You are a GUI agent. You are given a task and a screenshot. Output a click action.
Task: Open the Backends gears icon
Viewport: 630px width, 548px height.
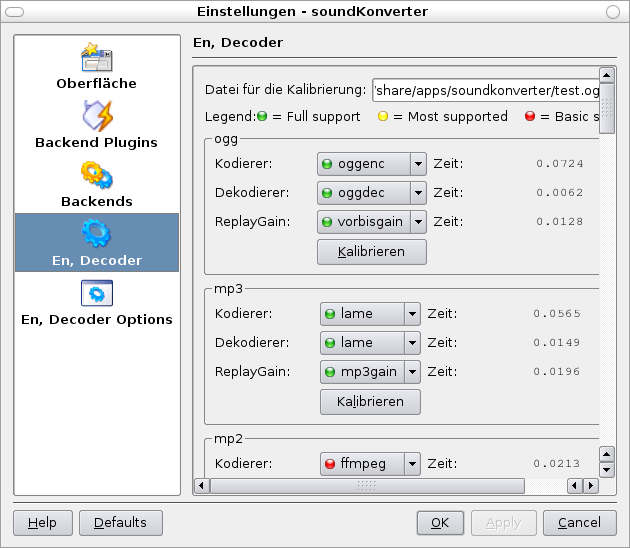coord(97,175)
